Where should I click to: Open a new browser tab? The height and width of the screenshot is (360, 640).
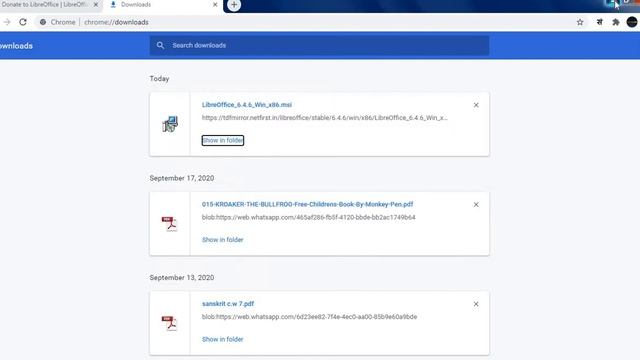234,5
